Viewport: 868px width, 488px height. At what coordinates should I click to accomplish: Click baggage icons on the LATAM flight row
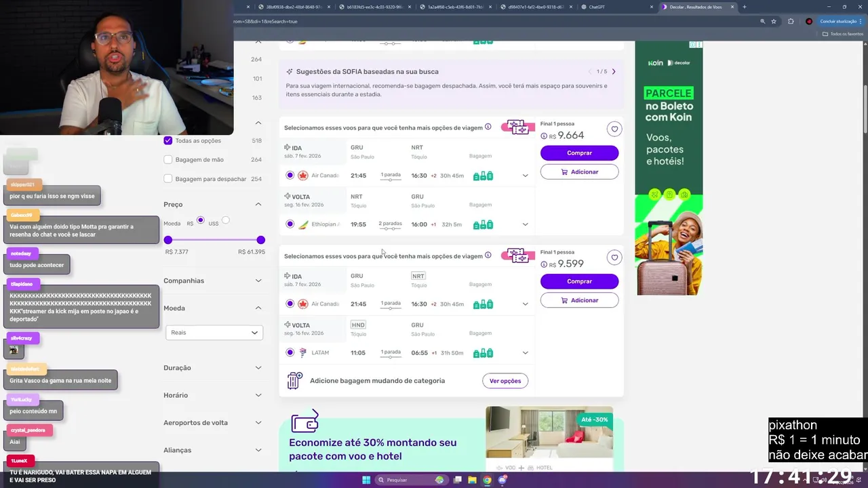tap(483, 353)
